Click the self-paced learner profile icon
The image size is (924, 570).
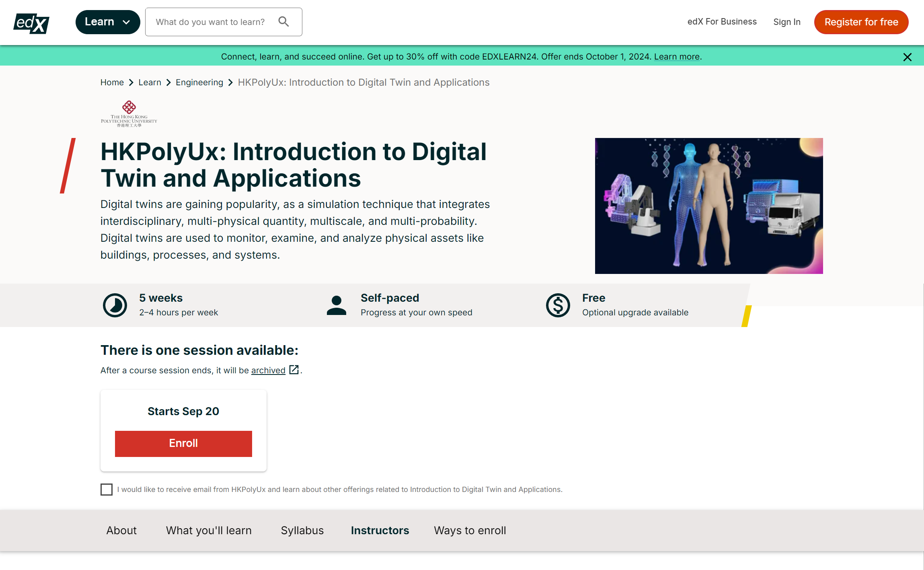336,305
